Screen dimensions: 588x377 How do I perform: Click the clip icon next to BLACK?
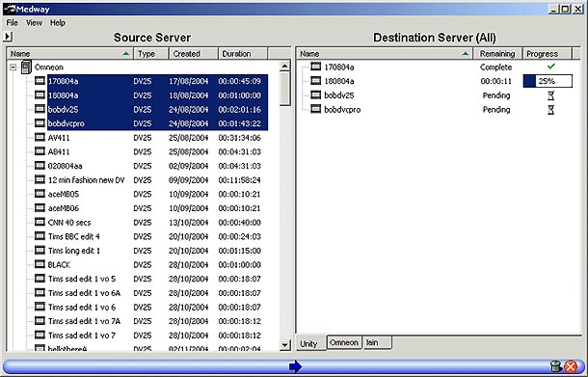coord(40,264)
